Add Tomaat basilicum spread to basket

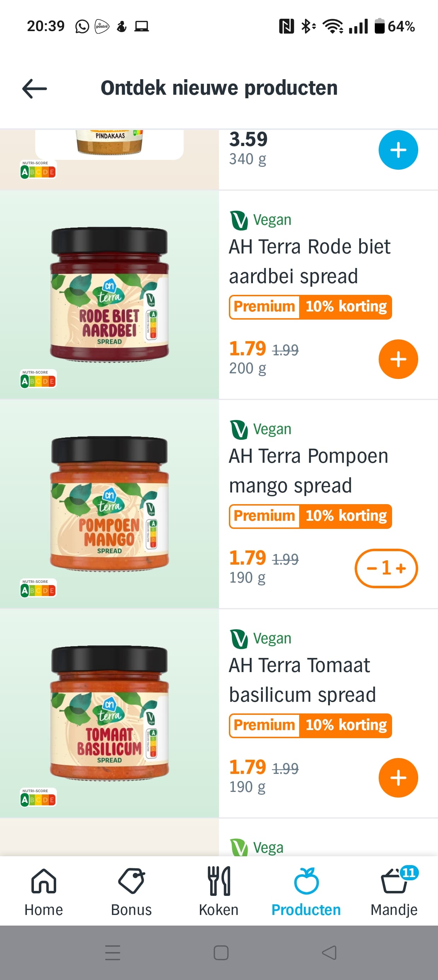click(x=398, y=778)
